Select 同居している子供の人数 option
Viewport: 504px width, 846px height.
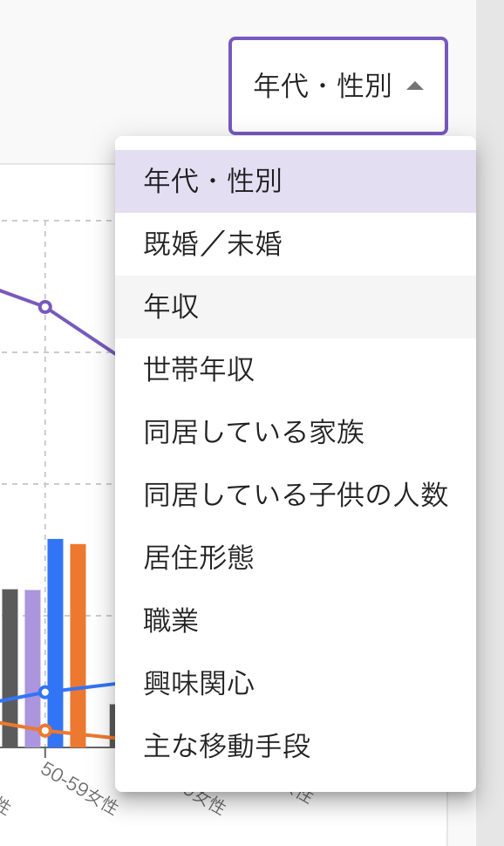296,495
